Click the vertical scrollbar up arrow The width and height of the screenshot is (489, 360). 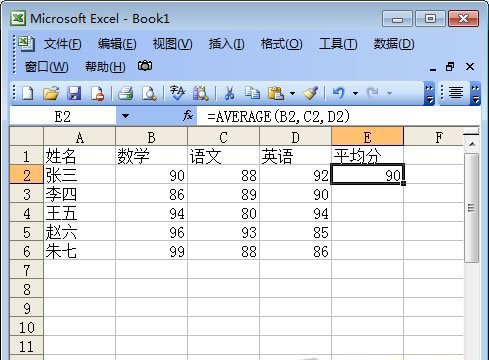pos(472,144)
